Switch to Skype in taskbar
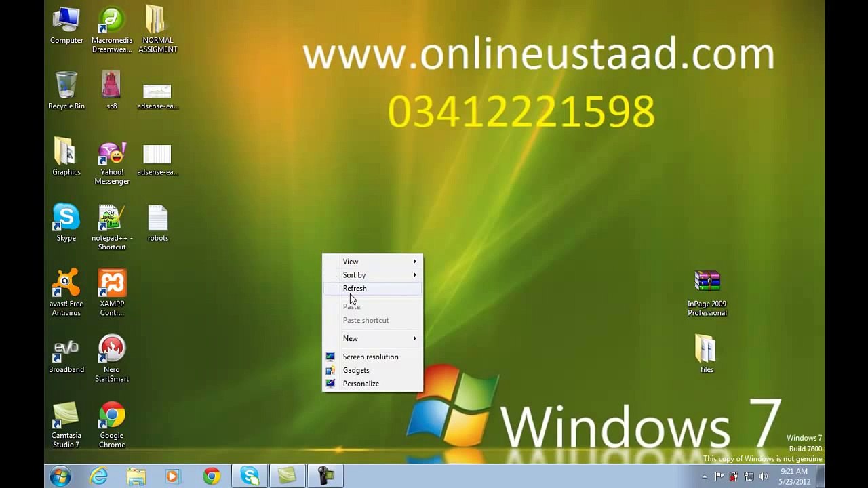868x488 pixels. (x=250, y=476)
